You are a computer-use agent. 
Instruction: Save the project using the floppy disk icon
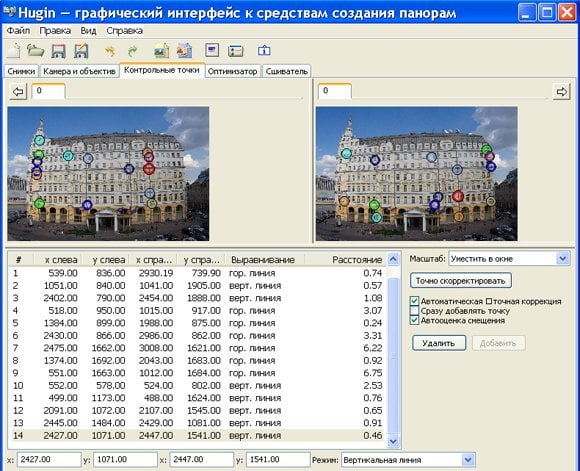tap(58, 51)
